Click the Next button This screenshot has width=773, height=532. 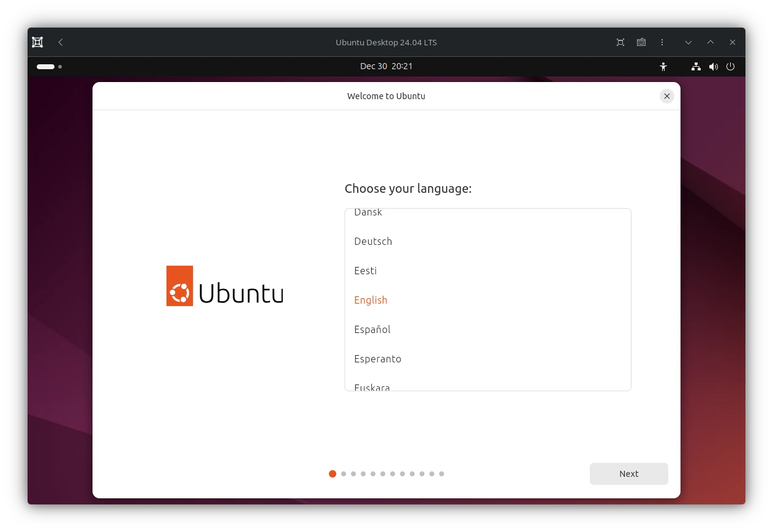629,474
